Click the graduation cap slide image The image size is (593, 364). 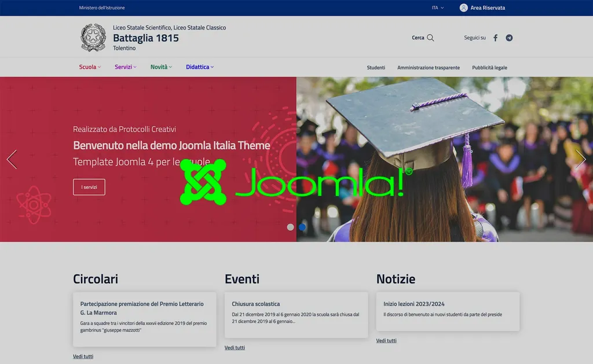point(444,159)
